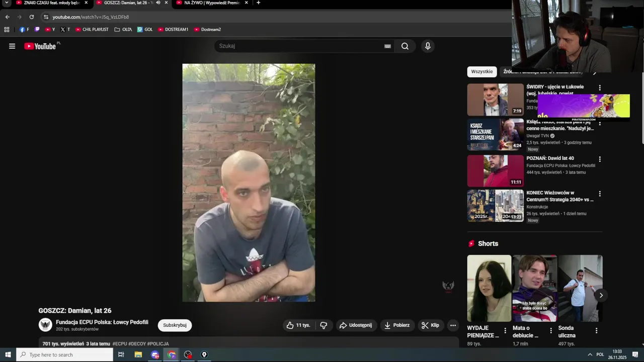Open the WYDAJE PIENIĄDZE short

(x=489, y=288)
